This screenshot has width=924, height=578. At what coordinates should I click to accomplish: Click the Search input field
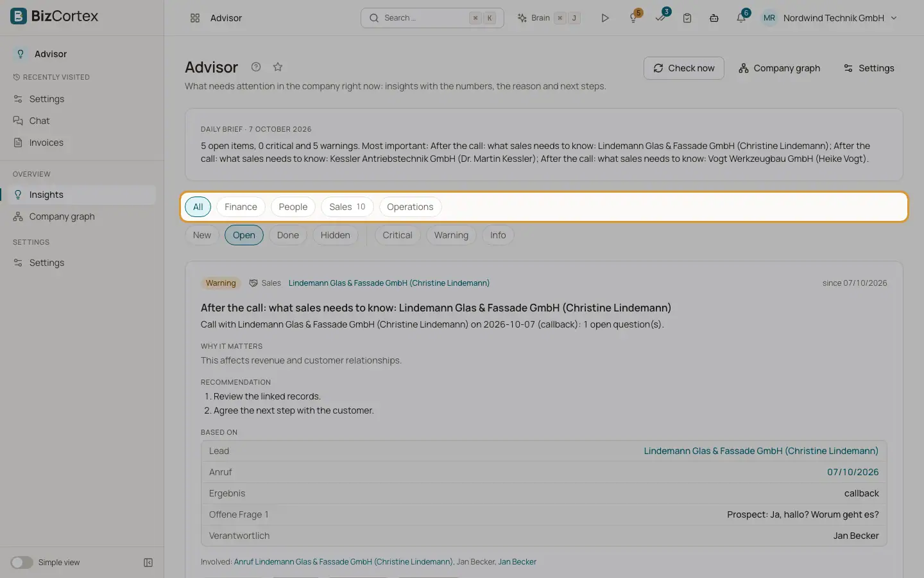[x=432, y=18]
